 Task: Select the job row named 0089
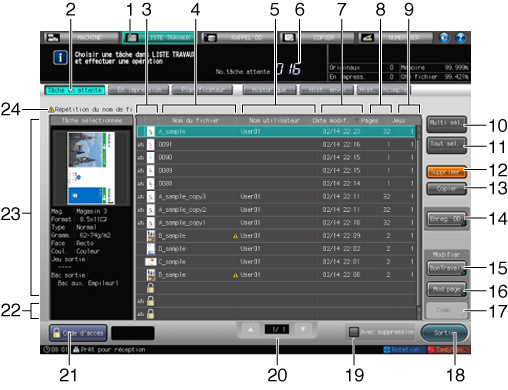[x=276, y=171]
